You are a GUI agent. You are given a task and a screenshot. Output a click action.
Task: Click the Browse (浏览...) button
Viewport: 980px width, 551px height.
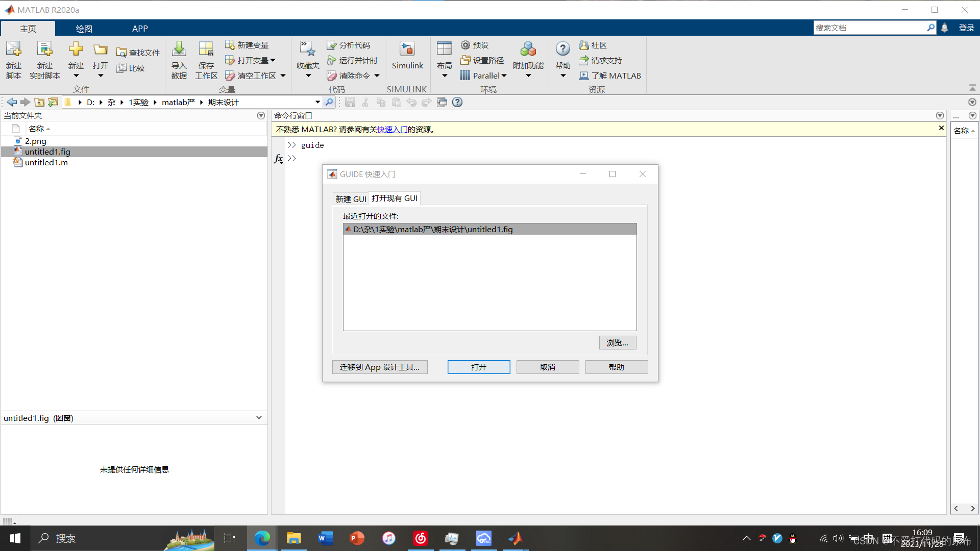point(618,343)
